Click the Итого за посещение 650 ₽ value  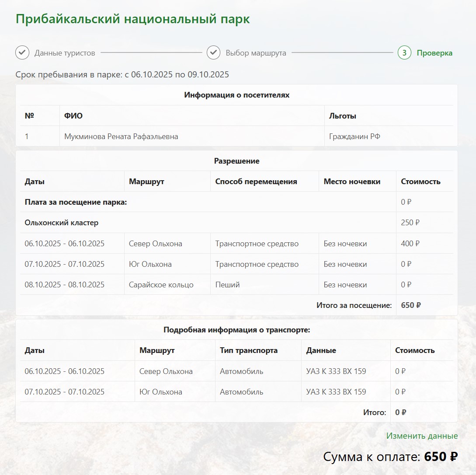410,305
